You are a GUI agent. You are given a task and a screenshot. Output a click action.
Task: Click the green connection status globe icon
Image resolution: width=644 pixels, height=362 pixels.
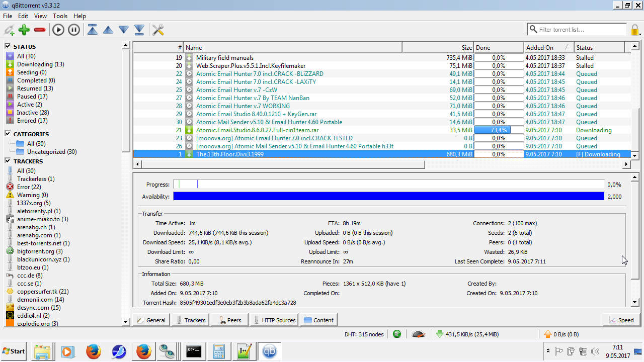[397, 334]
